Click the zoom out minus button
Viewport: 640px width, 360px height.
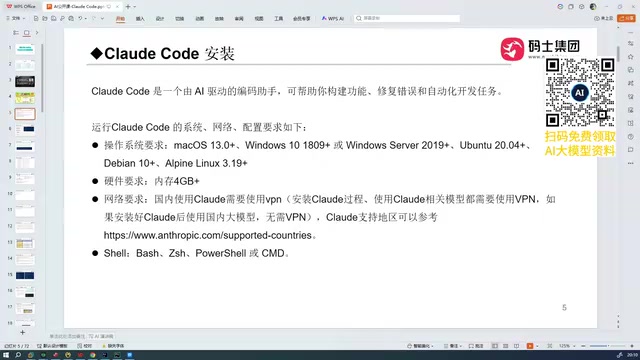(x=583, y=346)
